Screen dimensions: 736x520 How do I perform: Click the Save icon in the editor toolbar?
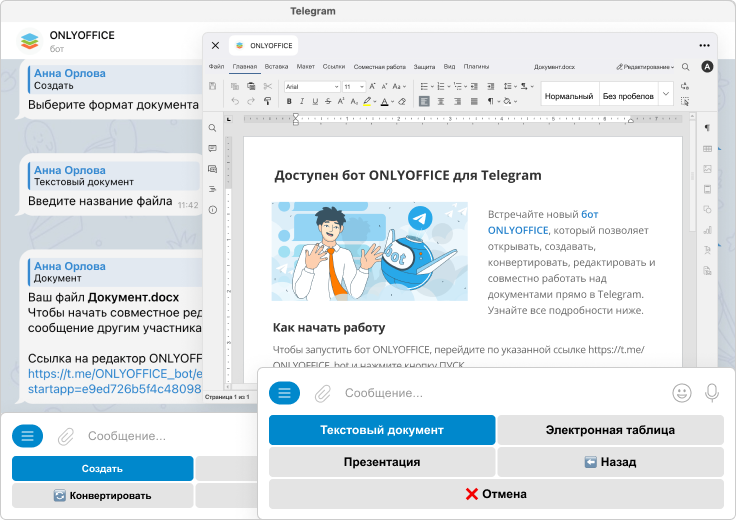pos(213,86)
